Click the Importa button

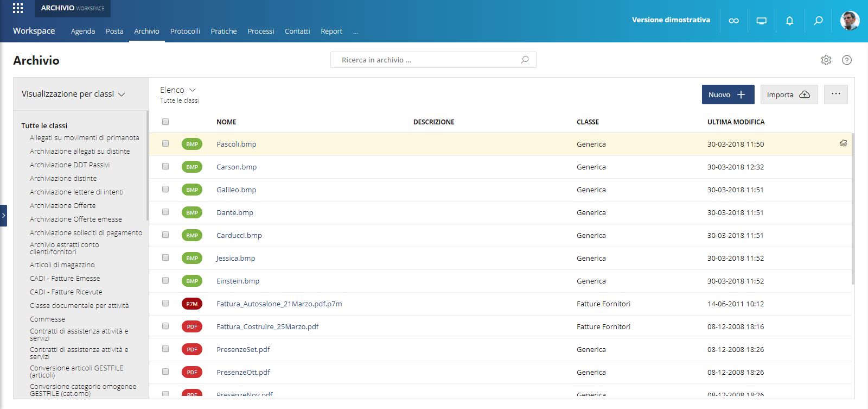[789, 95]
